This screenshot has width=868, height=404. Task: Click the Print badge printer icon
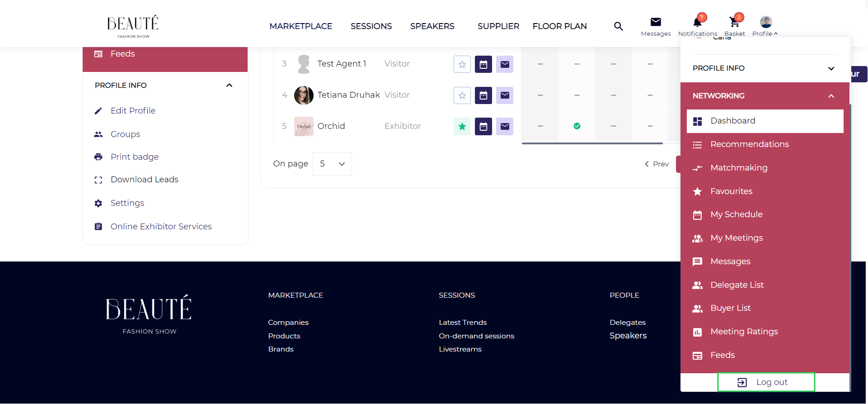(98, 157)
